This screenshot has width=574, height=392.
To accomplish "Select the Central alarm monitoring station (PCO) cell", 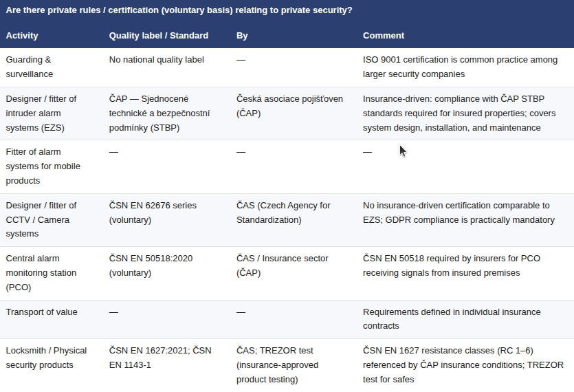I will point(41,273).
